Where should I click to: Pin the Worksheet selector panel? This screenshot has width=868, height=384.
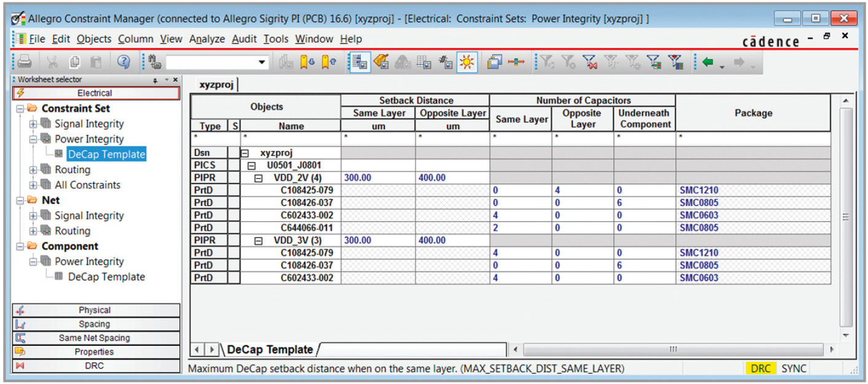[156, 80]
